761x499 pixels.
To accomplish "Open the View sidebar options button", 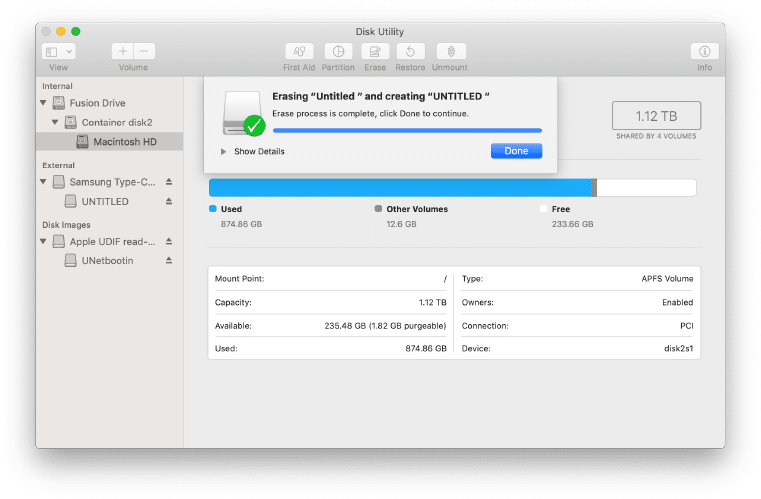I will coord(59,51).
